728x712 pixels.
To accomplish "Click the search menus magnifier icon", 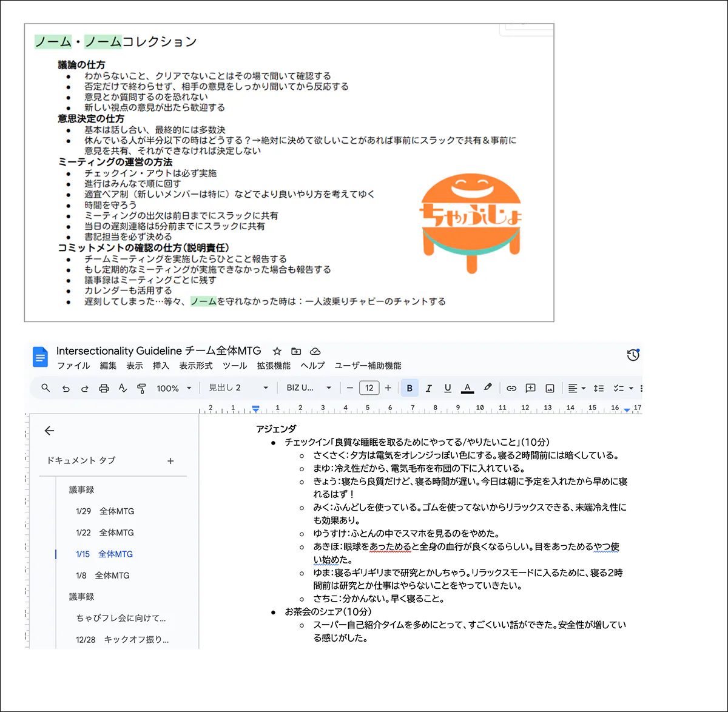I will (45, 388).
